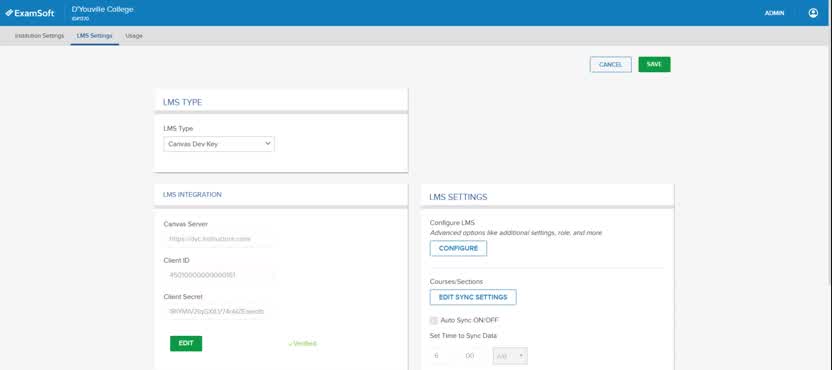Image resolution: width=832 pixels, height=370 pixels.
Task: Click the CONFIGURE button
Action: coord(458,248)
